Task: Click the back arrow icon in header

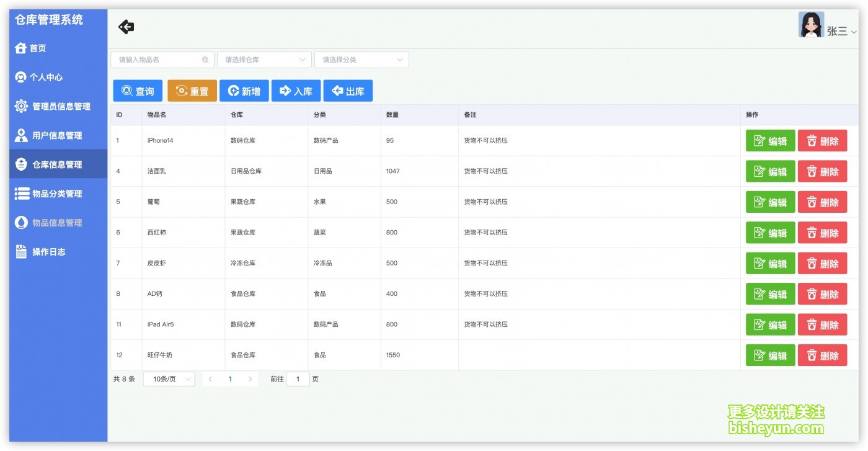Action: [126, 27]
